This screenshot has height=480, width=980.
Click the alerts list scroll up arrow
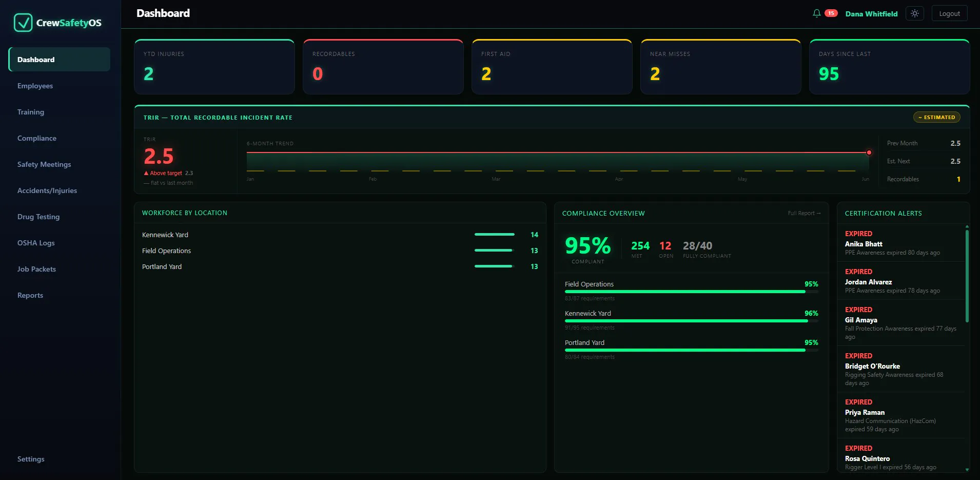click(x=967, y=226)
